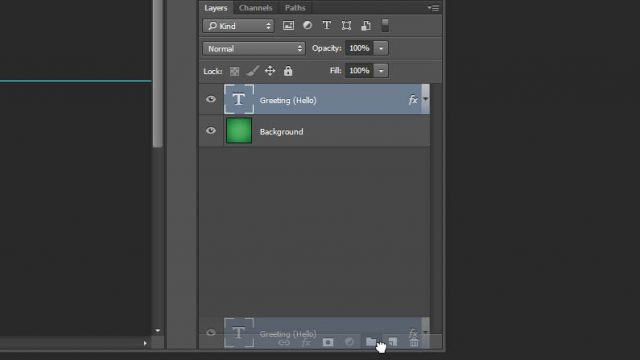Switch to the Channels tab
The image size is (640, 360).
pos(256,8)
